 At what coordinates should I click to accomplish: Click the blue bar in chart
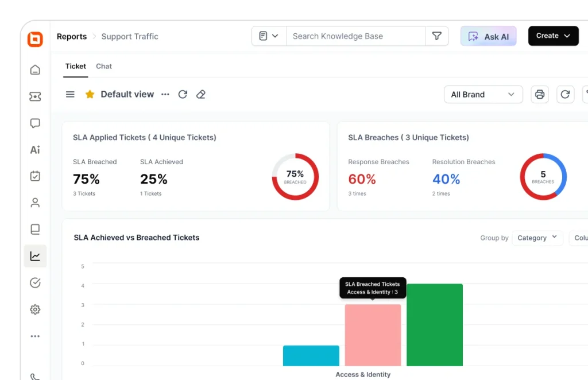(311, 356)
